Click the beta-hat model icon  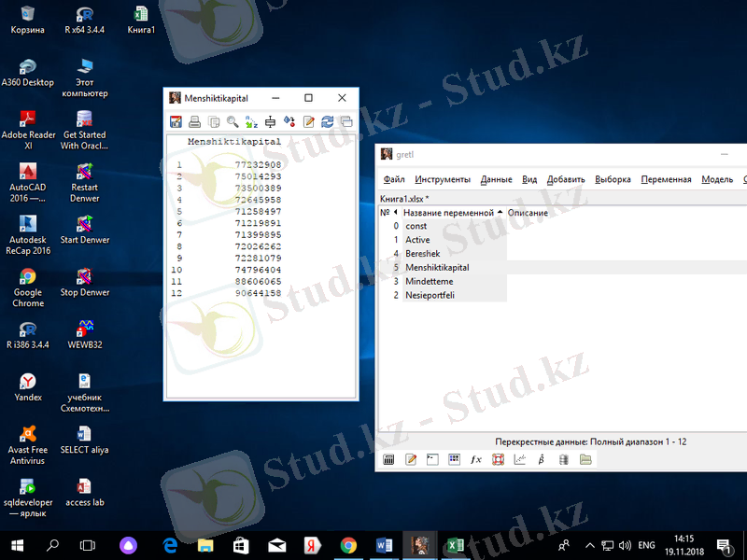click(x=542, y=459)
